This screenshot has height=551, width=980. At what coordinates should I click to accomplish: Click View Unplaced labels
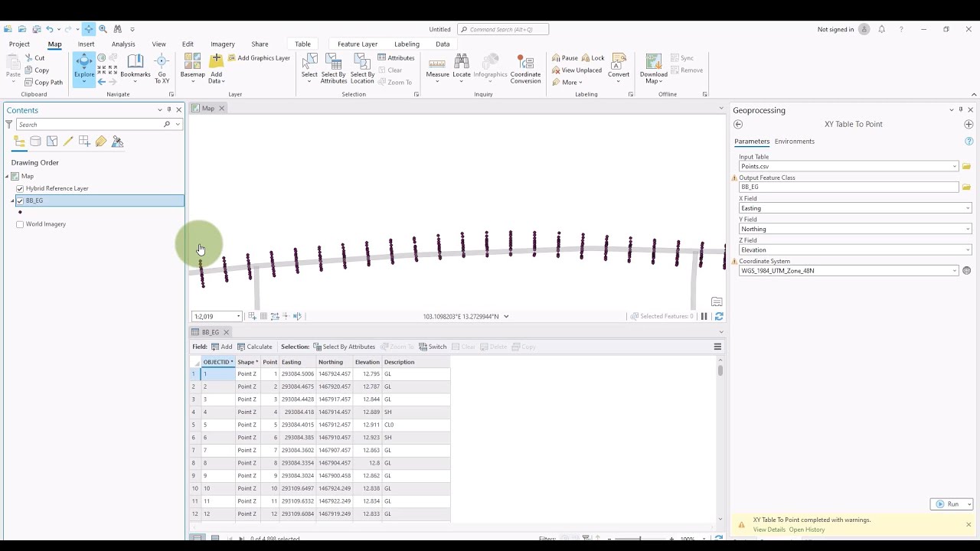pyautogui.click(x=577, y=70)
